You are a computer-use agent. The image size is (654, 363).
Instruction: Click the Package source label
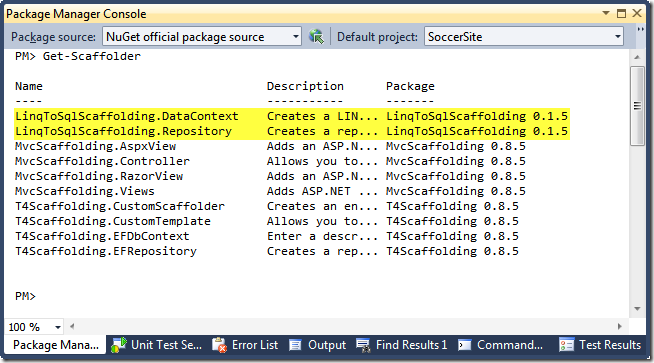[53, 37]
